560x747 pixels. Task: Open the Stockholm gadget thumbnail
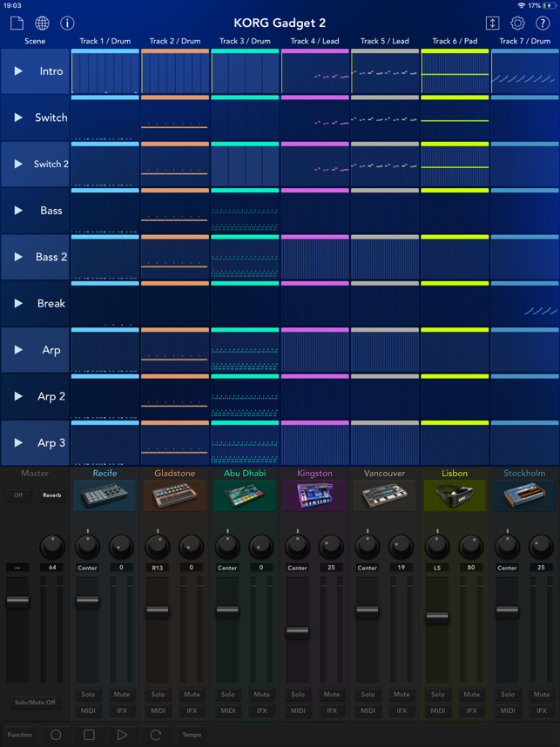tap(524, 495)
